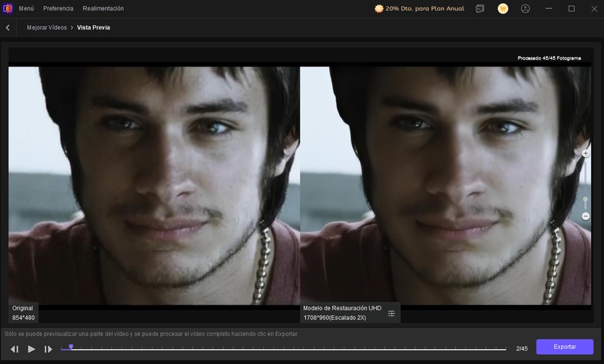
Task: Zoom in with the plus icon
Action: [586, 154]
